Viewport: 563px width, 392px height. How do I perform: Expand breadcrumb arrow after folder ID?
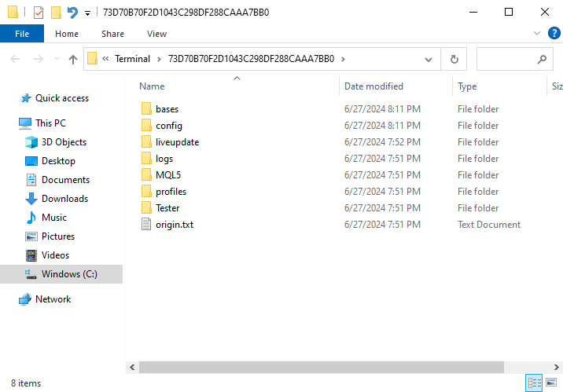pyautogui.click(x=343, y=59)
